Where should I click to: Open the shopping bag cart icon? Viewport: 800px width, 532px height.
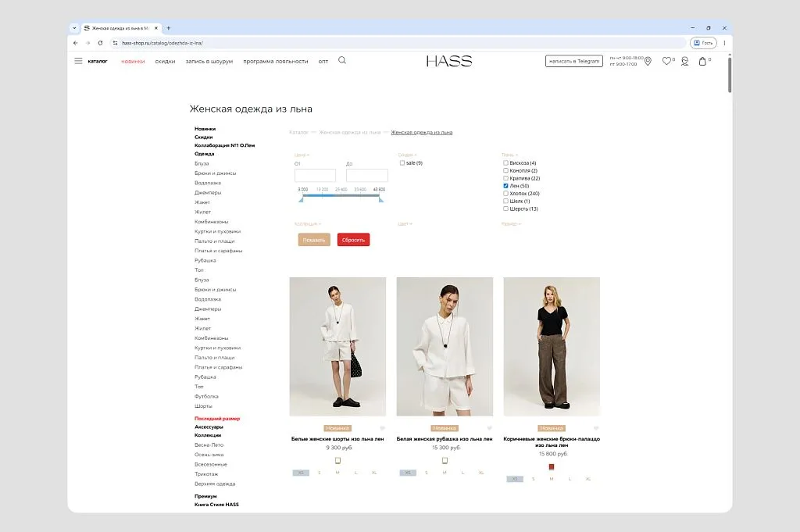(702, 61)
